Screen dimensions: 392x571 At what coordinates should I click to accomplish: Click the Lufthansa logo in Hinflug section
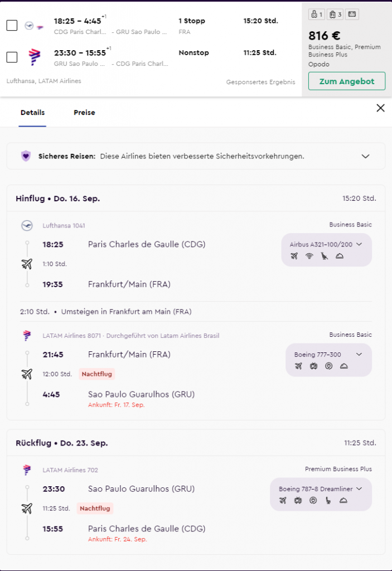[x=27, y=225]
